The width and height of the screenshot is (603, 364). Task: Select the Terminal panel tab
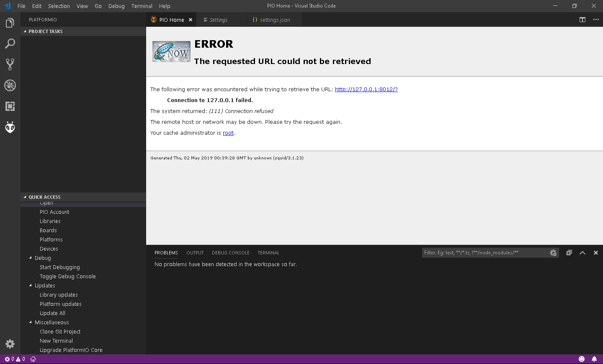click(268, 253)
